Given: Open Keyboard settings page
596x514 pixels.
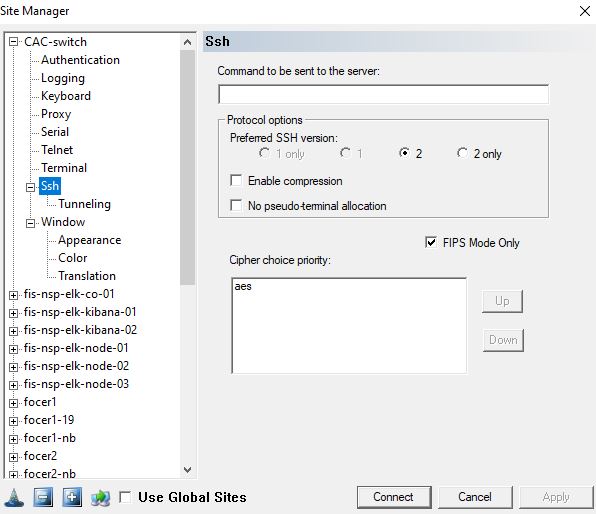Looking at the screenshot, I should pos(66,96).
